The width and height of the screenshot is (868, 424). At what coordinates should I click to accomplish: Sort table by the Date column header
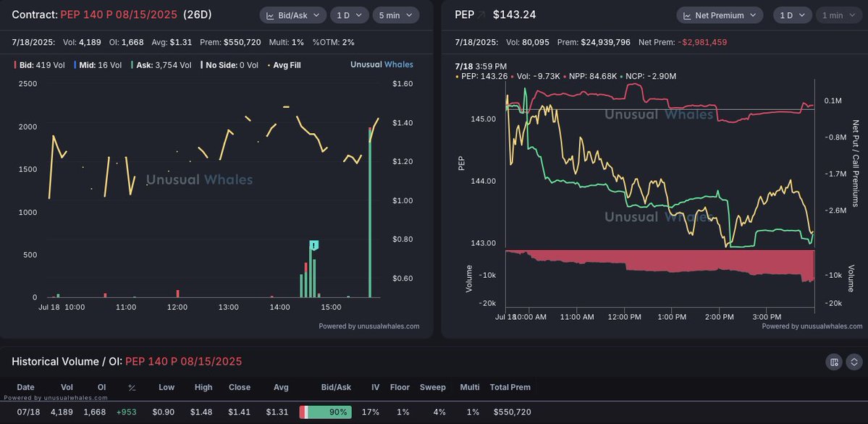pyautogui.click(x=25, y=388)
